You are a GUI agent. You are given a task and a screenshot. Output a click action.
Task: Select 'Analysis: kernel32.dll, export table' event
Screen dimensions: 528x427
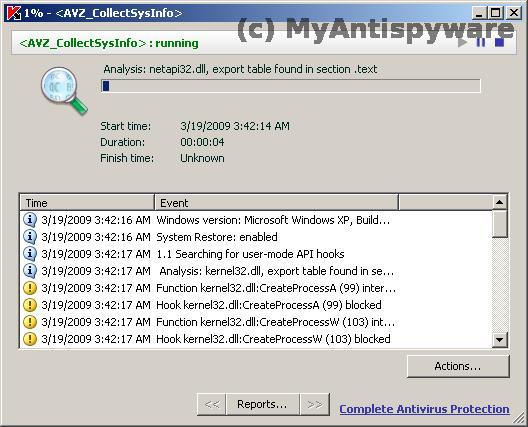click(x=256, y=271)
